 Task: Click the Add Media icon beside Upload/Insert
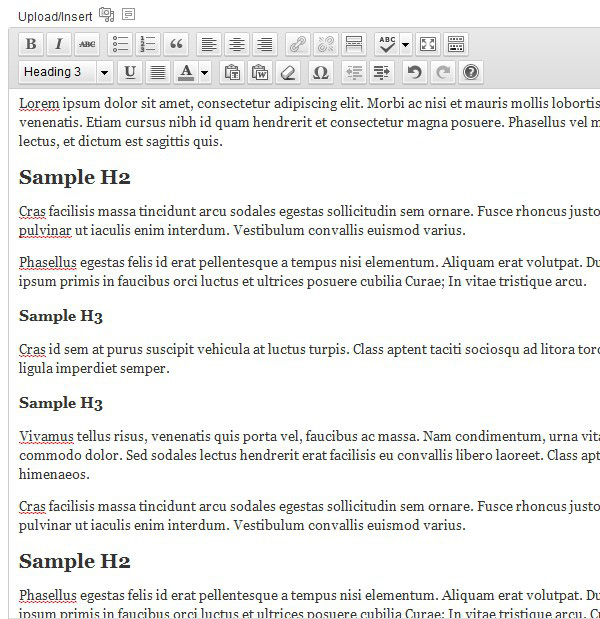(x=106, y=15)
